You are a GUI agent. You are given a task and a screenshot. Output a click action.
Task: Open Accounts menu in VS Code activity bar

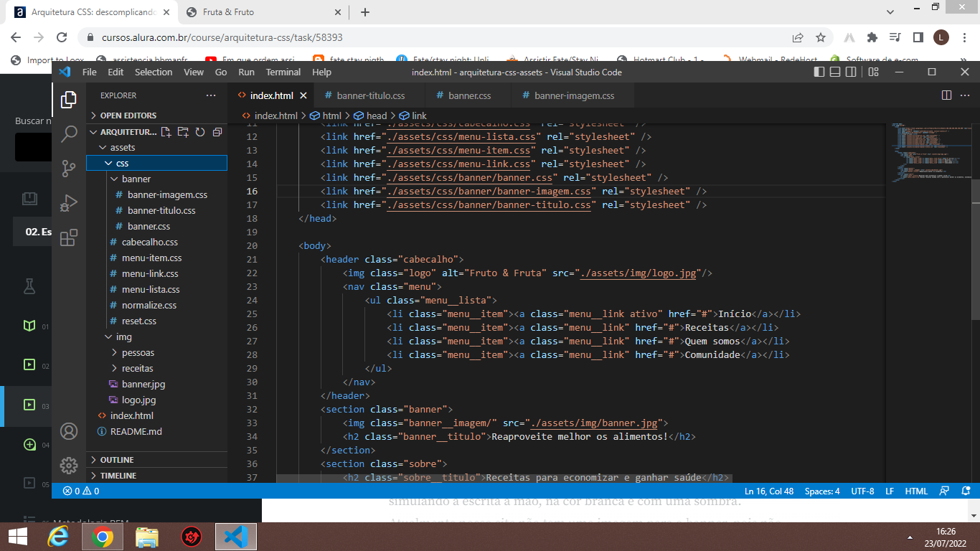click(x=69, y=431)
